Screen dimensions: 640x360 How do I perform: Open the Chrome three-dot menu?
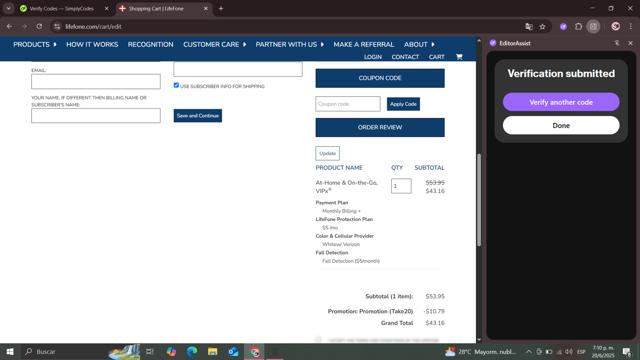coord(631,27)
